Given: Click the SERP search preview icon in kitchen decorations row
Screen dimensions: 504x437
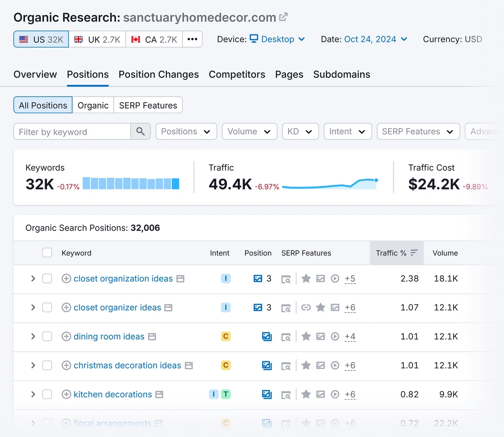Looking at the screenshot, I should click(x=286, y=395).
